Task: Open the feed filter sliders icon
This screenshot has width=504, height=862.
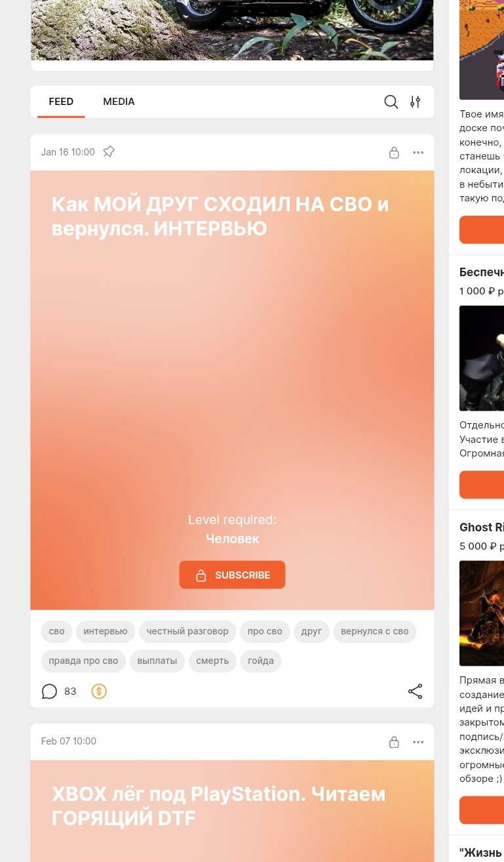Action: point(415,102)
